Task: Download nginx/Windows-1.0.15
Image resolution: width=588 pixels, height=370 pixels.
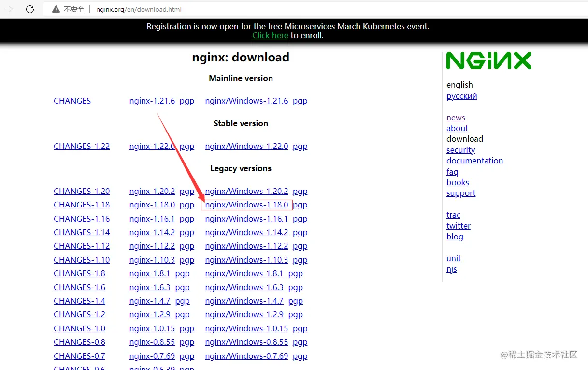Action: coord(246,328)
